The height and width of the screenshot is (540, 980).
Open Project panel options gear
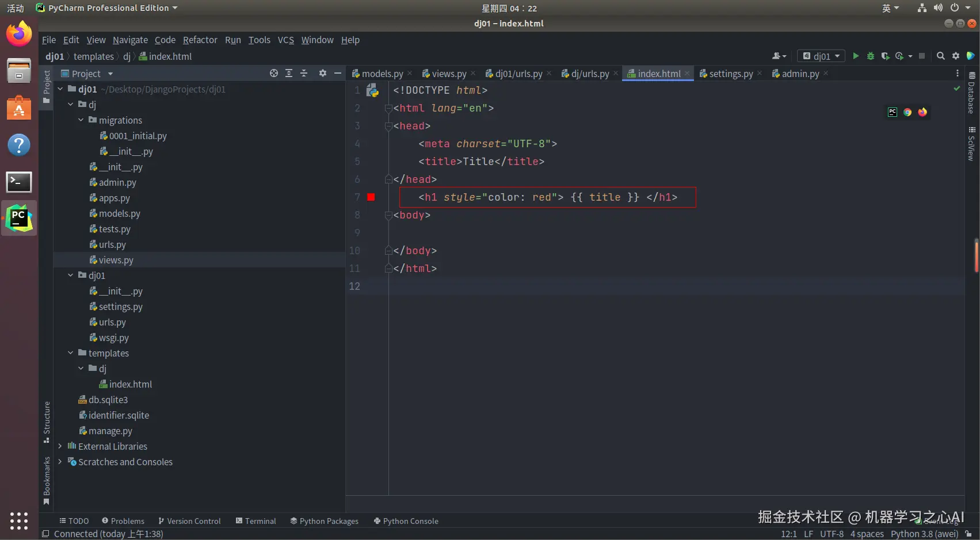[x=323, y=73]
